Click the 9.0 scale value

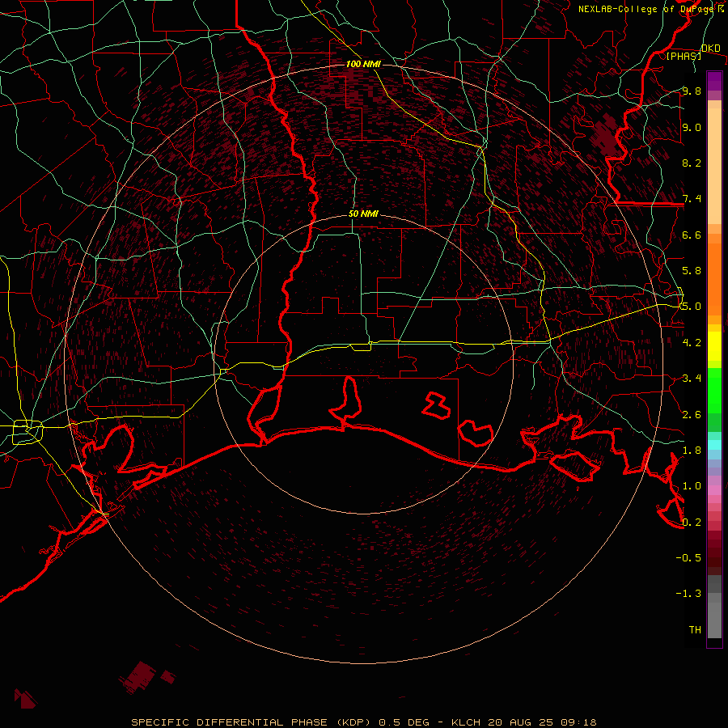point(692,127)
